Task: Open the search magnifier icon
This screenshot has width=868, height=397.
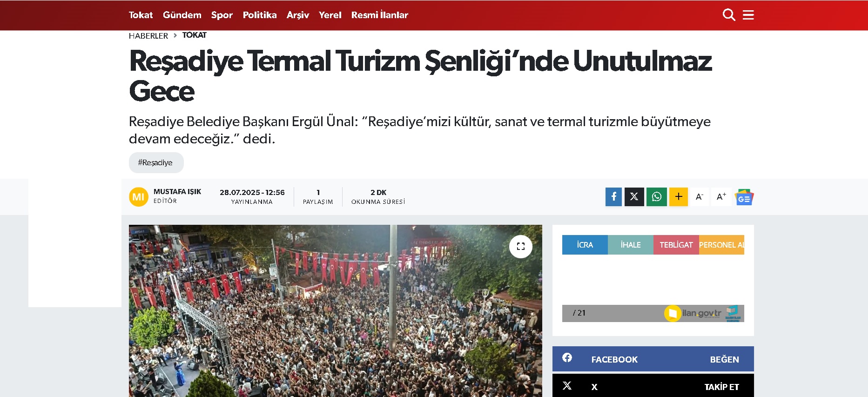Action: coord(729,15)
